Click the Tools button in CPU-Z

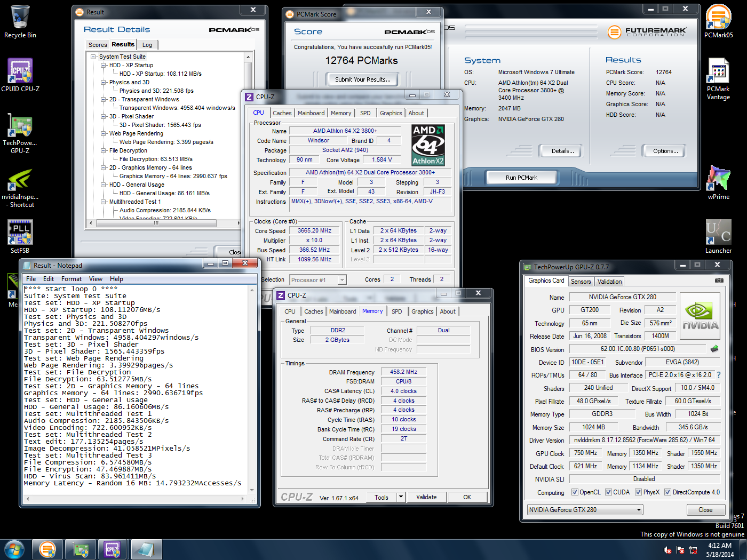[382, 497]
